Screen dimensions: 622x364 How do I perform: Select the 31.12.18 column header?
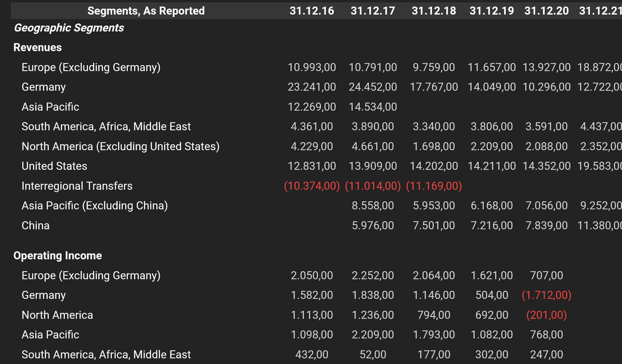433,11
